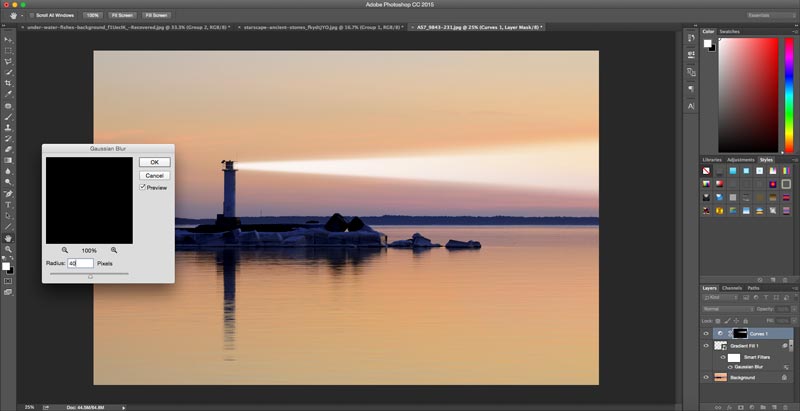
Task: Hide the Gradient Fill 1 layer
Action: 706,346
